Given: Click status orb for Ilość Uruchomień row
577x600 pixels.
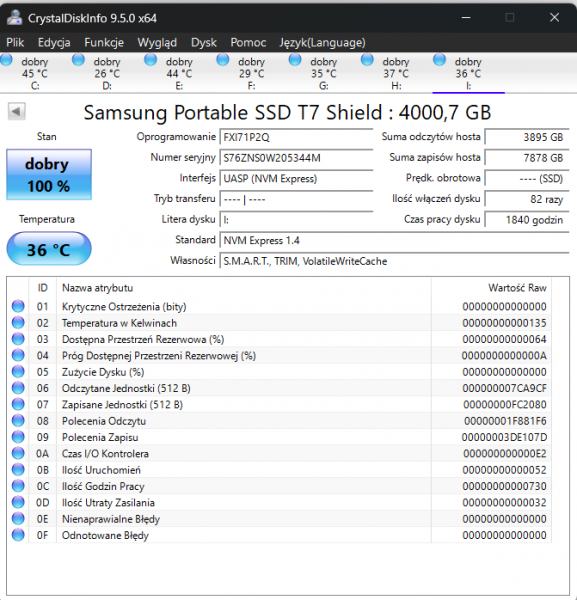Looking at the screenshot, I should click(18, 470).
